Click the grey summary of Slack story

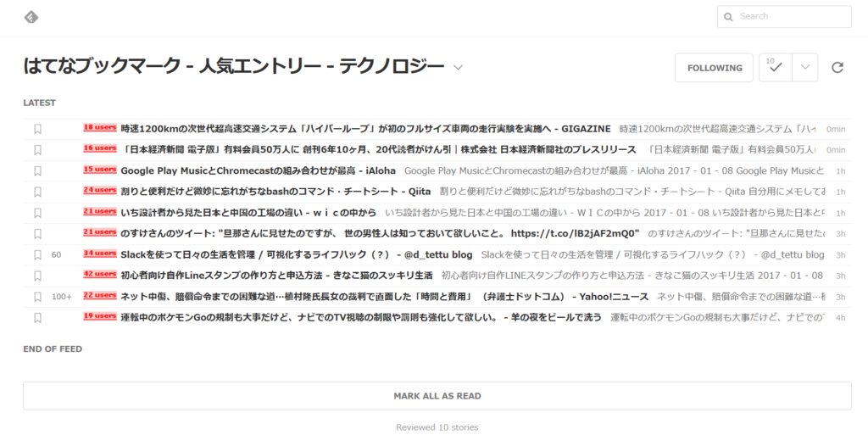pos(653,255)
